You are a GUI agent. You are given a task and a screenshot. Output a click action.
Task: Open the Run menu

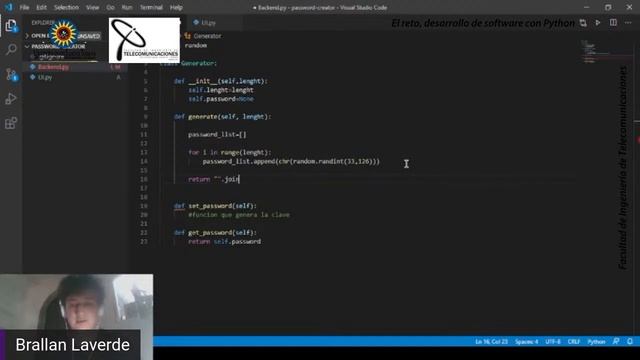pyautogui.click(x=127, y=7)
